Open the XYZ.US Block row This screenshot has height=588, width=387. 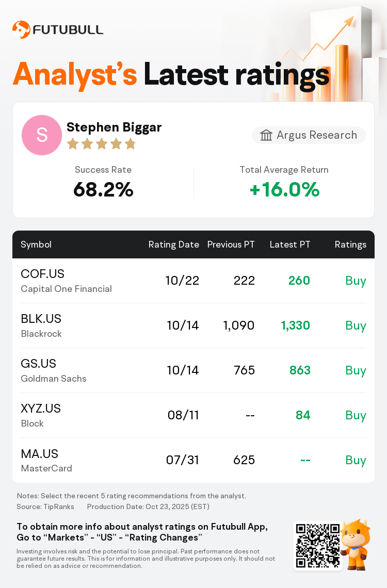coord(193,415)
